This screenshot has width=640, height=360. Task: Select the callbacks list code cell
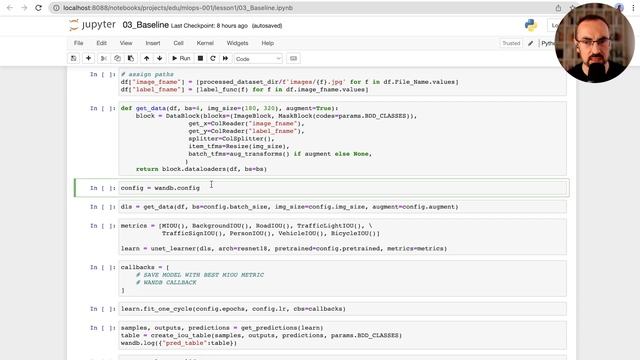coord(342,279)
